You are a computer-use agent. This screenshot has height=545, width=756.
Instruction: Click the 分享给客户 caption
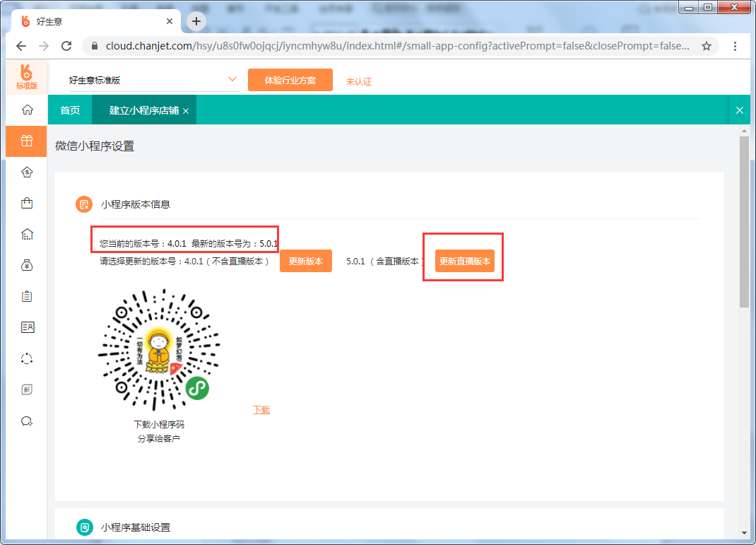click(159, 438)
